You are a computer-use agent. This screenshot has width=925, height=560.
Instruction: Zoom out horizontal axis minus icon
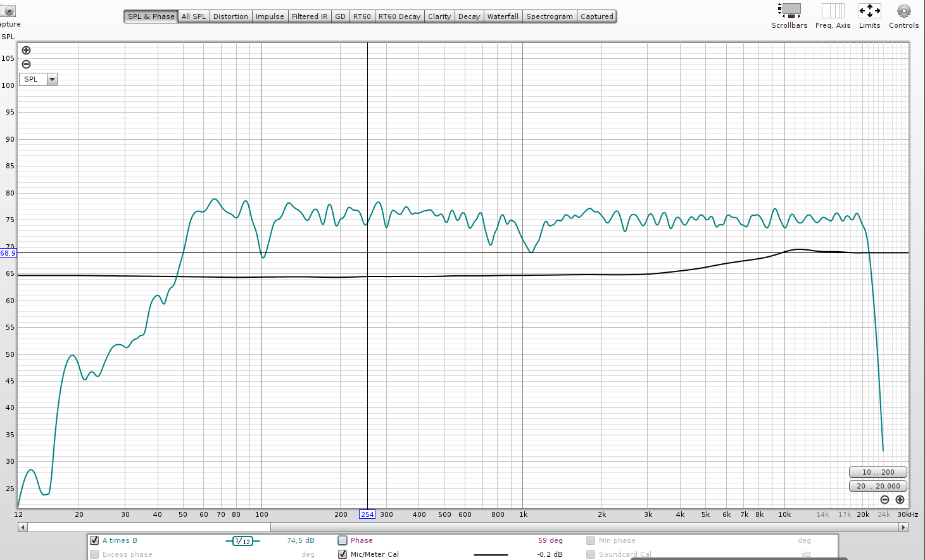pos(884,499)
